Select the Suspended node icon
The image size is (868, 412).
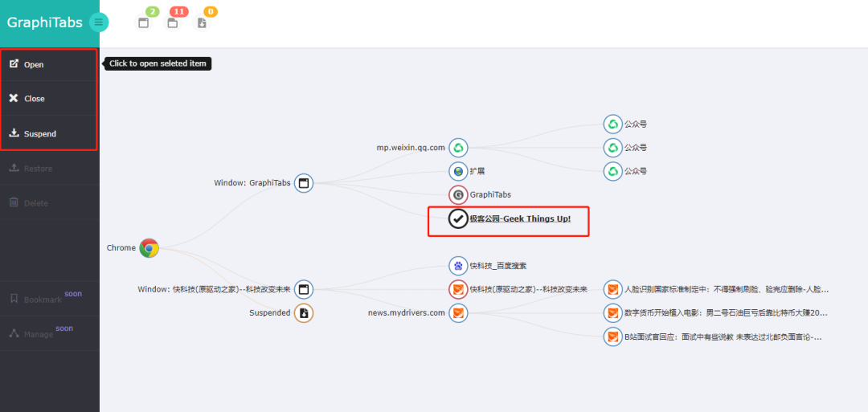click(x=303, y=313)
